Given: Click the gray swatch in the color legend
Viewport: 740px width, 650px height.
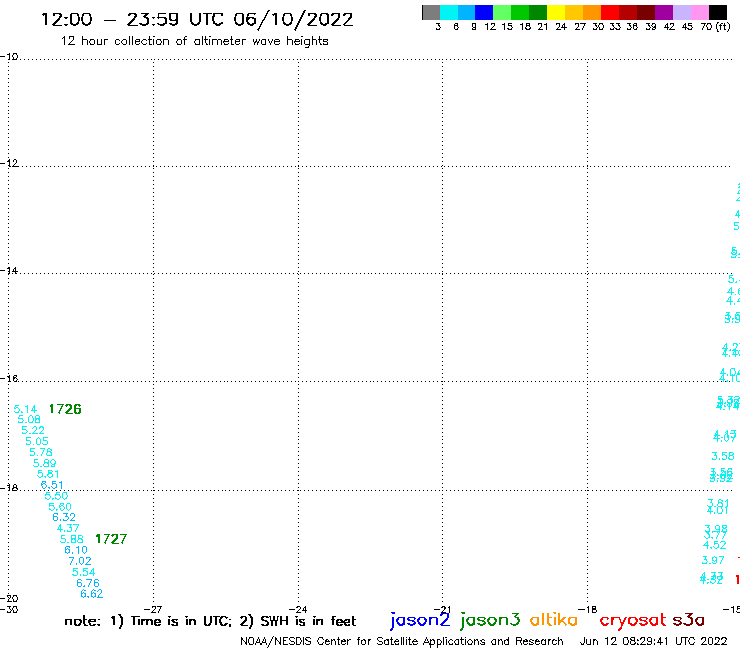Looking at the screenshot, I should [431, 12].
